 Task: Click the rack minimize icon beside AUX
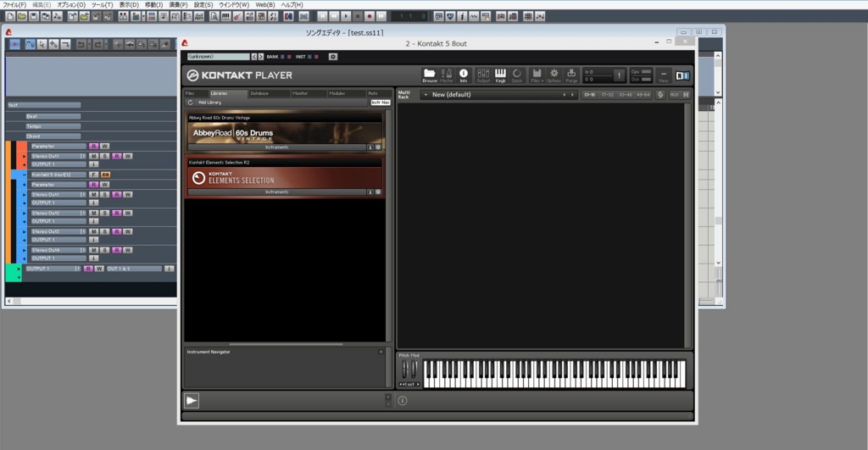686,95
